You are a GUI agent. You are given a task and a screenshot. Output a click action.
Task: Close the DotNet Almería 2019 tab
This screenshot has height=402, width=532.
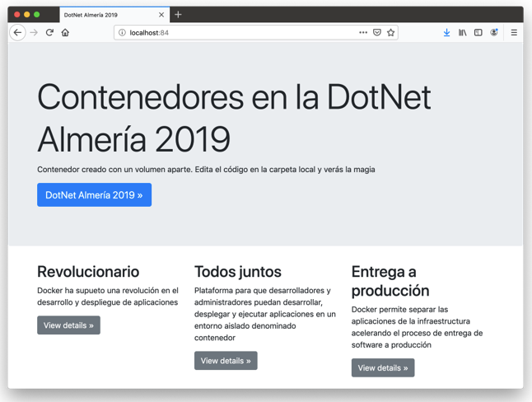click(x=161, y=15)
